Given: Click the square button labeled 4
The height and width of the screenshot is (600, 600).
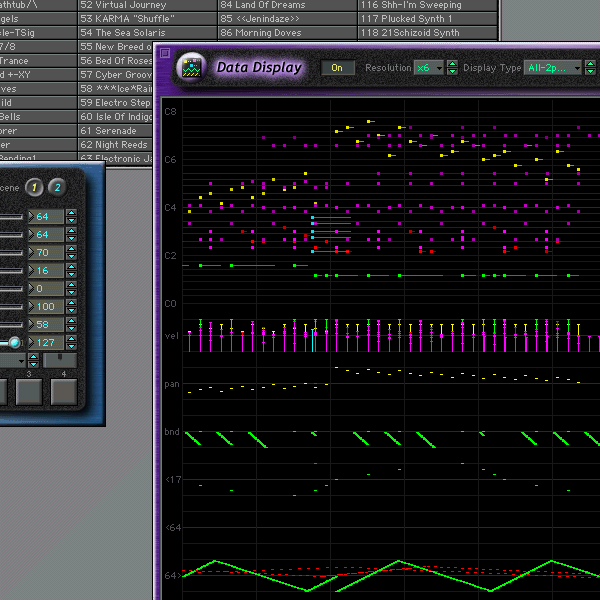Looking at the screenshot, I should 64,391.
